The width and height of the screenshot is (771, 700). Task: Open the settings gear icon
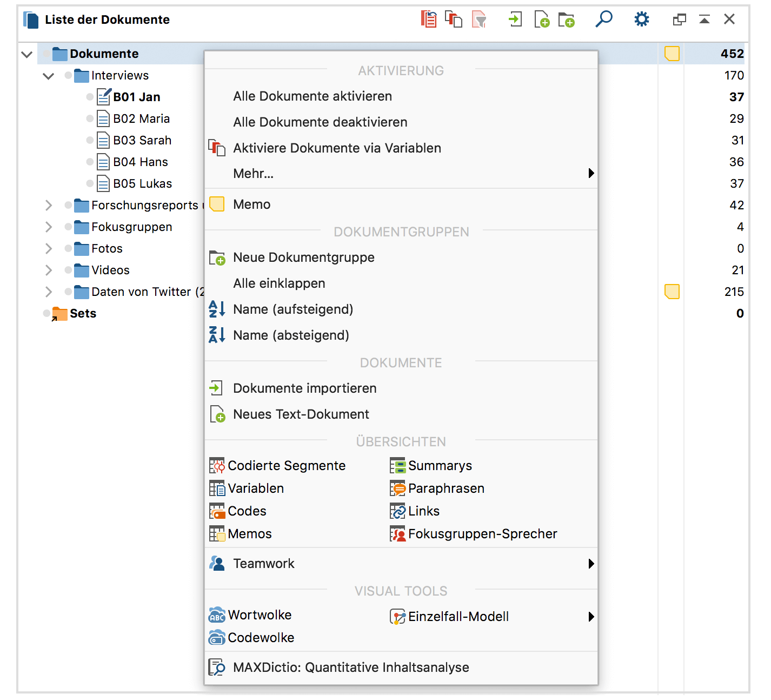pyautogui.click(x=641, y=20)
